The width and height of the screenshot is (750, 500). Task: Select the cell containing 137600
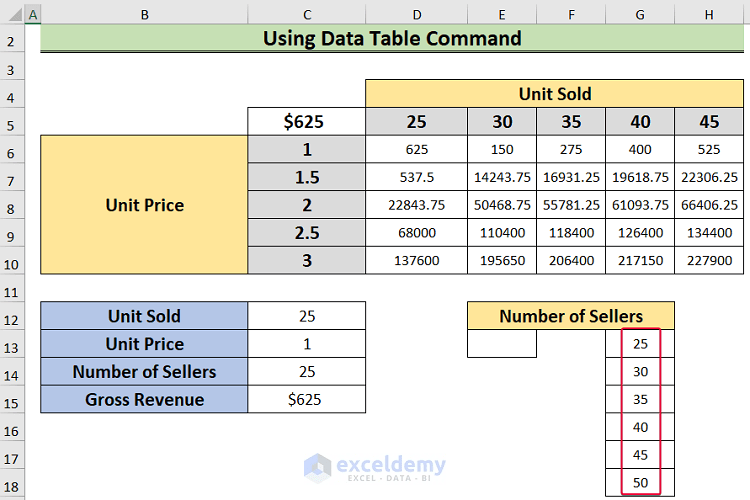[x=417, y=260]
